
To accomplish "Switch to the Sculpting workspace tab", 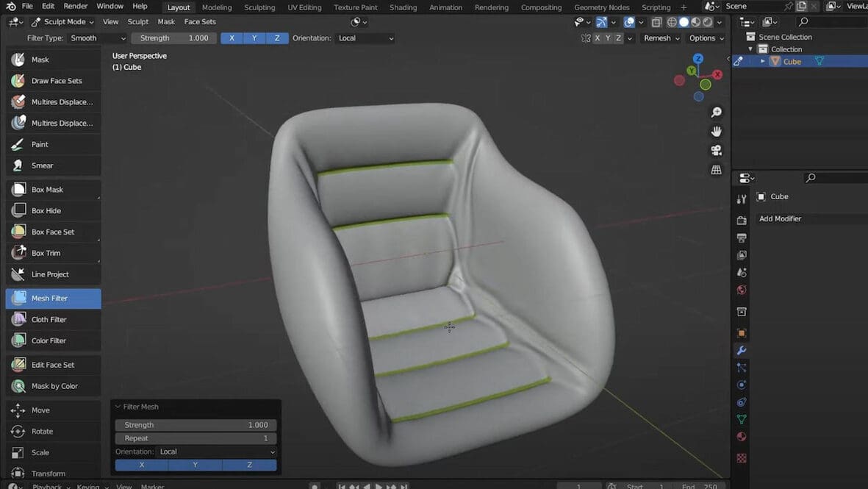I will tap(259, 7).
